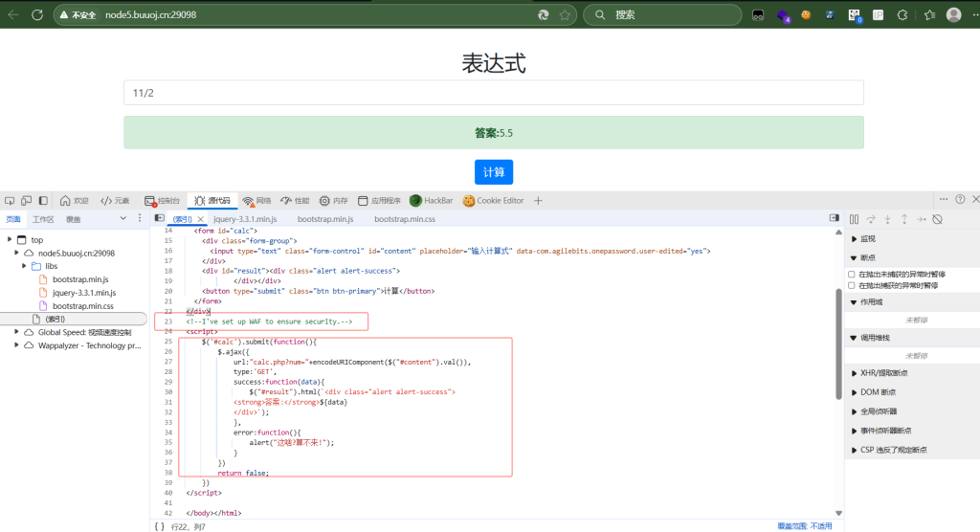The height and width of the screenshot is (532, 980).
Task: Pretty-print the source with curly braces button
Action: [x=160, y=526]
